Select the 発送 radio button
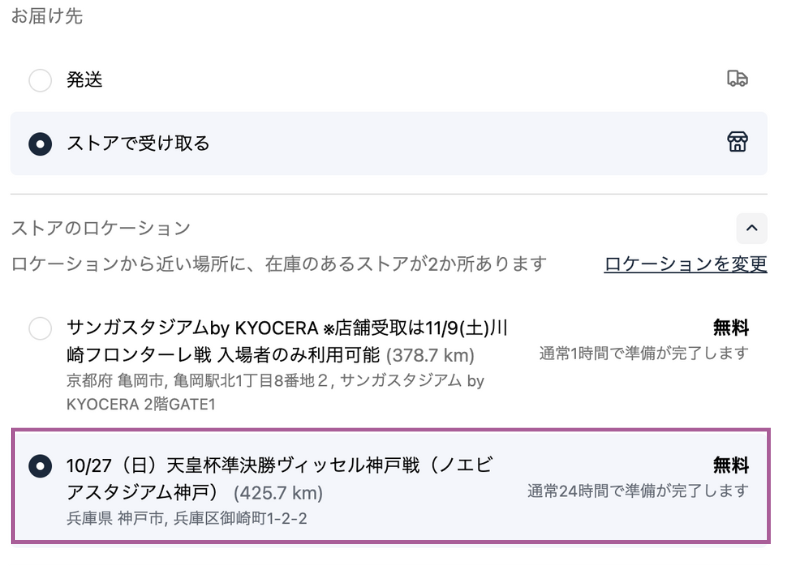Viewport: 800px width, 566px height. (x=40, y=80)
